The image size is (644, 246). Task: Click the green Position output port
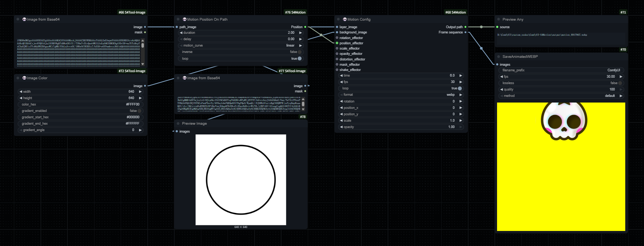point(305,27)
